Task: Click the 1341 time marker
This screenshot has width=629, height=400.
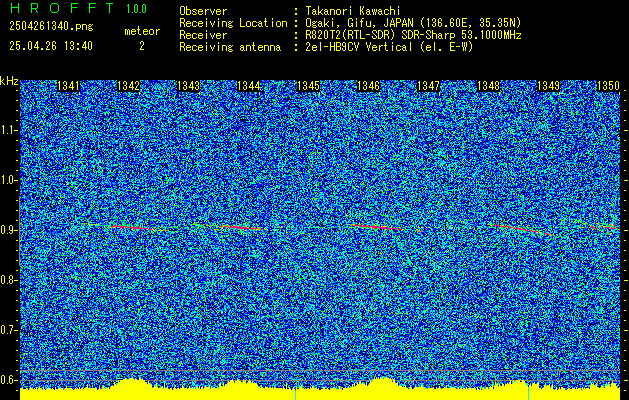Action: click(69, 86)
